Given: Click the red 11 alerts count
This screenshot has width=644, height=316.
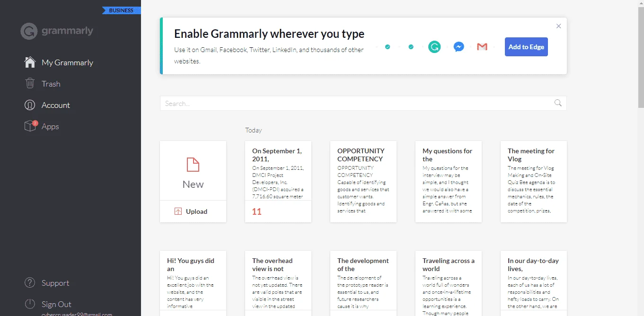Looking at the screenshot, I should tap(256, 211).
